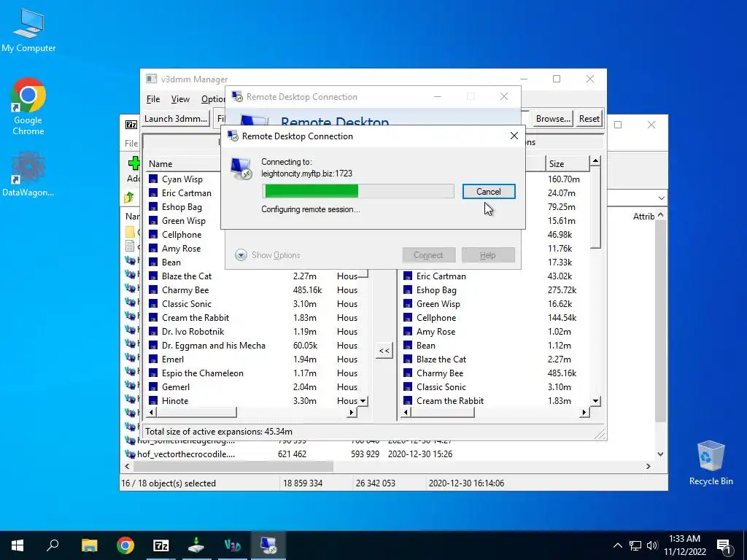Screen dimensions: 747x560
Task: Click the 26 342 053 status value
Action: [375, 483]
